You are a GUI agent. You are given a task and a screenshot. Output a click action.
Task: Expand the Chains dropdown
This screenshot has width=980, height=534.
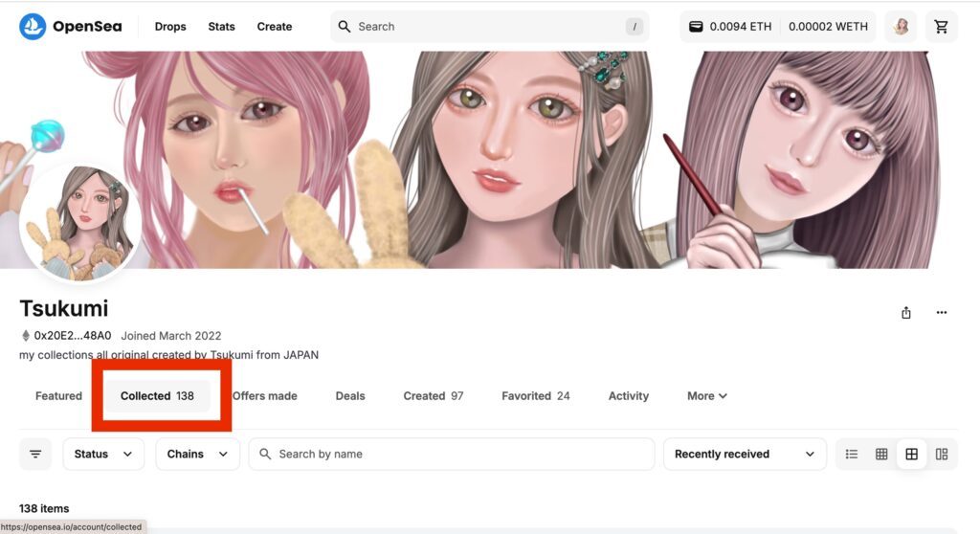tap(197, 454)
